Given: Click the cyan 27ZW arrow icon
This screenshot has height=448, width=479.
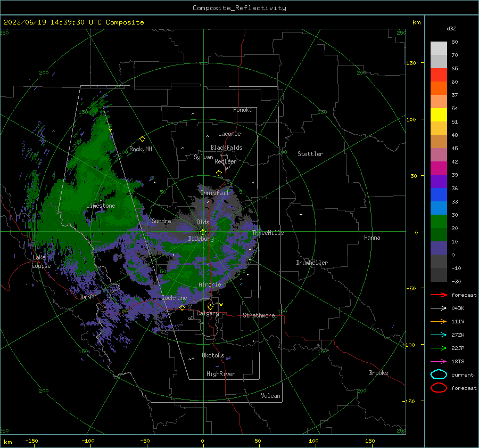Looking at the screenshot, I should coord(439,335).
